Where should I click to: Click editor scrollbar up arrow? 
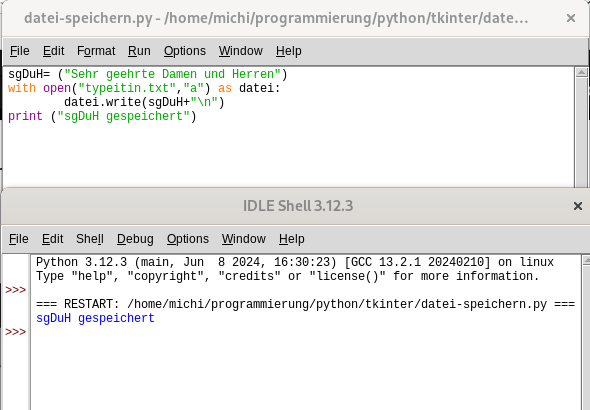pyautogui.click(x=581, y=72)
